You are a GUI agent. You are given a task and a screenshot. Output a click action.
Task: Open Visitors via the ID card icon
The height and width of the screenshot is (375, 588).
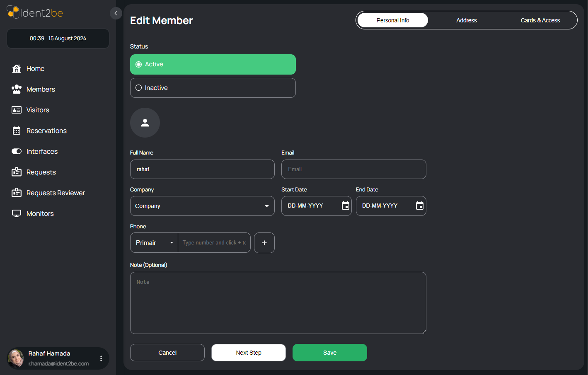(x=17, y=110)
